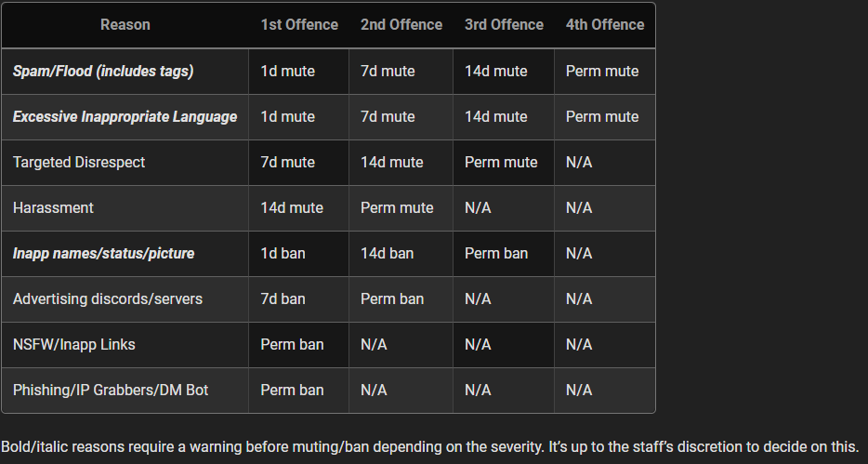Click the Targeted Disrespect reason cell
Viewport: 868px width, 464px height.
pyautogui.click(x=79, y=162)
